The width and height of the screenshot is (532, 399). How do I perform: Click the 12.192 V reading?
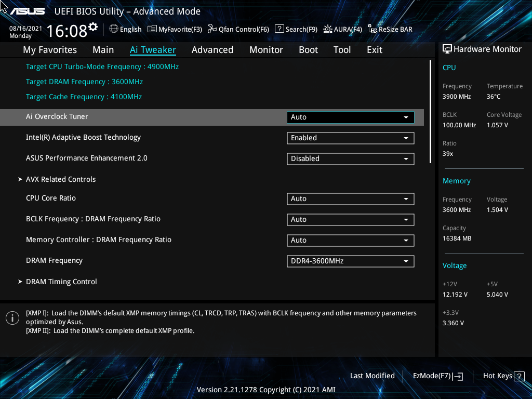click(455, 295)
